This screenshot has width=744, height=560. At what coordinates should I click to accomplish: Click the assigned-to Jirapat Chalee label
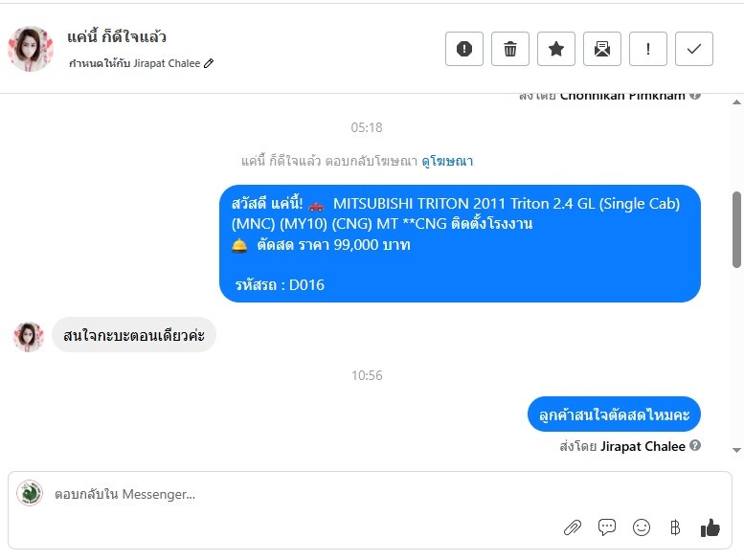point(135,63)
